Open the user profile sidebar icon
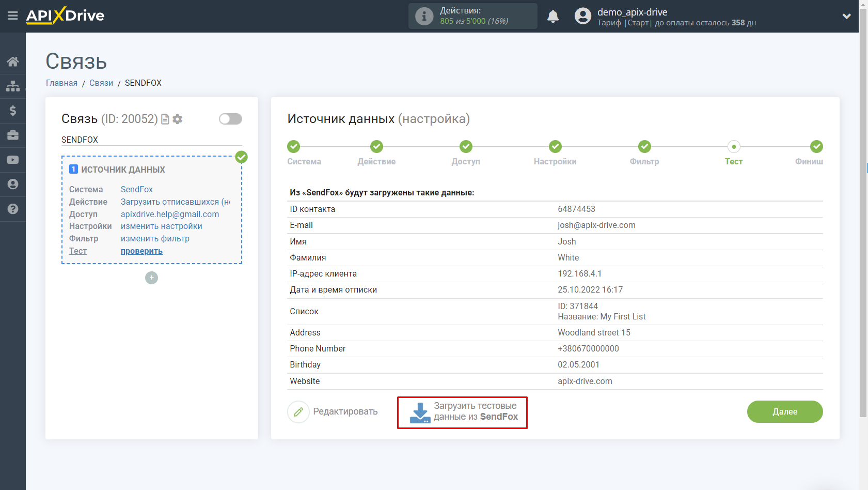868x490 pixels. [x=13, y=185]
